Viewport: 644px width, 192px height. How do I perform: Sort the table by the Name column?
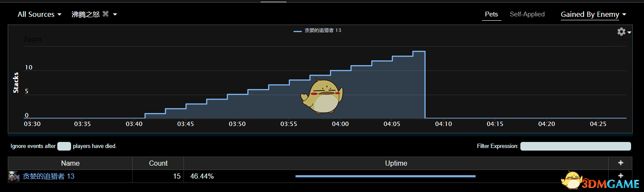tap(70, 163)
